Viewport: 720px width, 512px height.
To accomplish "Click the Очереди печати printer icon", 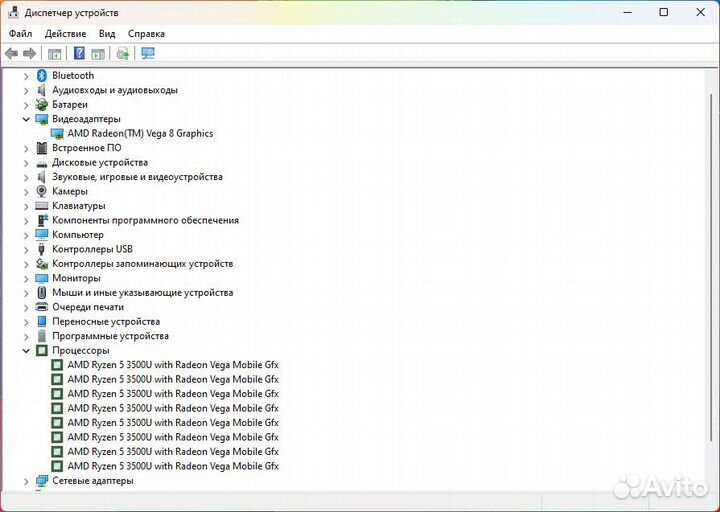I will [42, 307].
